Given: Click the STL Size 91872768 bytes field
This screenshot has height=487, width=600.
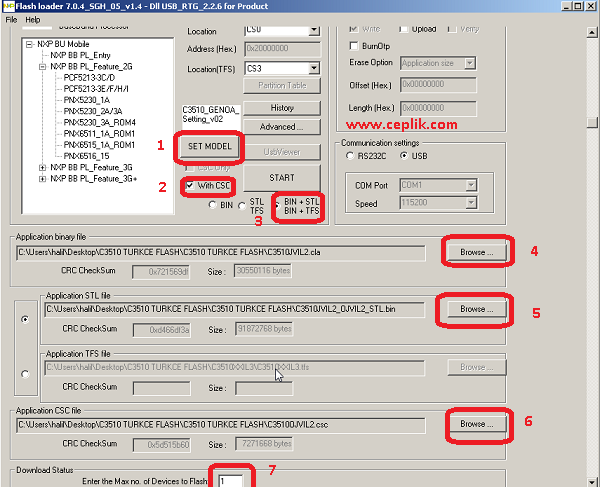Looking at the screenshot, I should pos(264,329).
